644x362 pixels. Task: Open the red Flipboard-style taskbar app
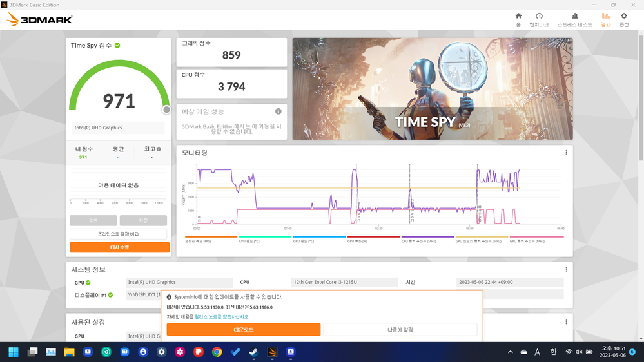click(199, 352)
